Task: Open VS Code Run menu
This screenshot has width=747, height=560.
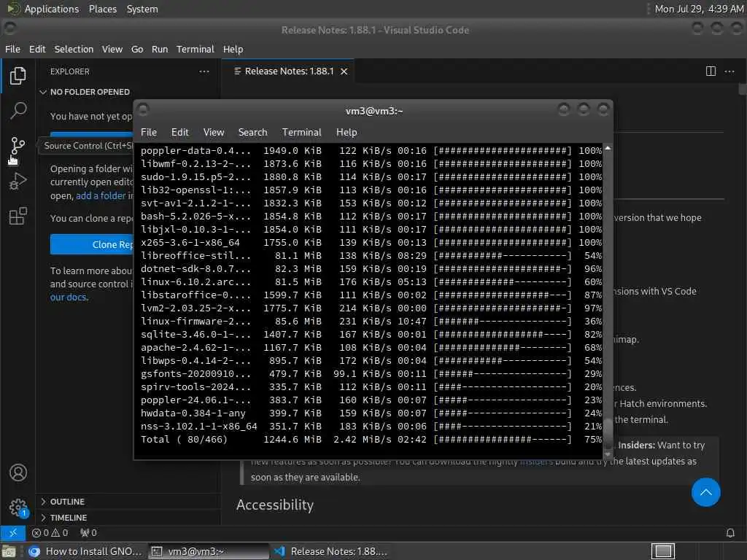Action: (x=160, y=49)
